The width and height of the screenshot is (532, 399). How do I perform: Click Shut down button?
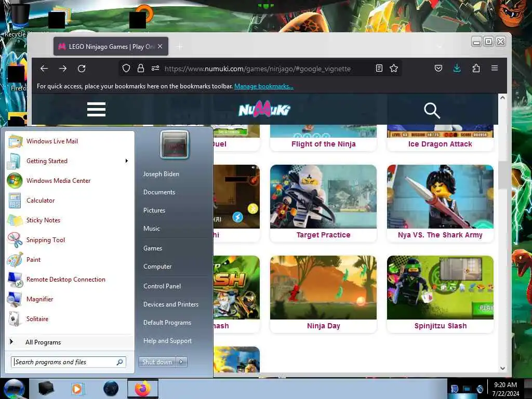(x=157, y=362)
